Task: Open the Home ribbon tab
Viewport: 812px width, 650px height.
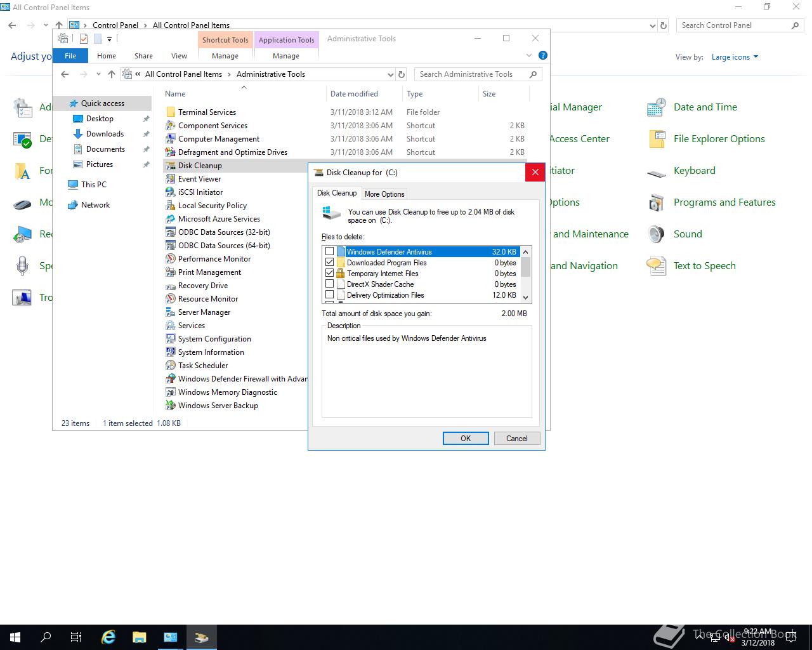Action: [107, 56]
